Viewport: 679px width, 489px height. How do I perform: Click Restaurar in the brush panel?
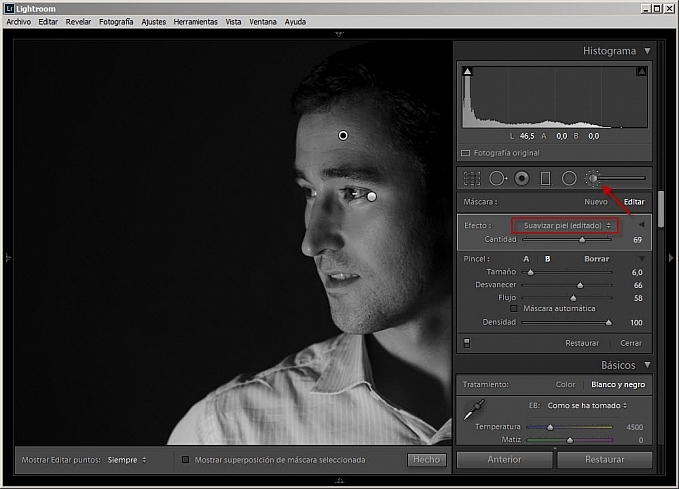(x=582, y=343)
